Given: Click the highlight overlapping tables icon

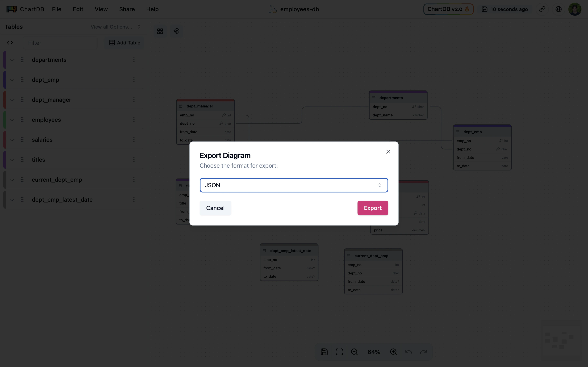Looking at the screenshot, I should 176,31.
